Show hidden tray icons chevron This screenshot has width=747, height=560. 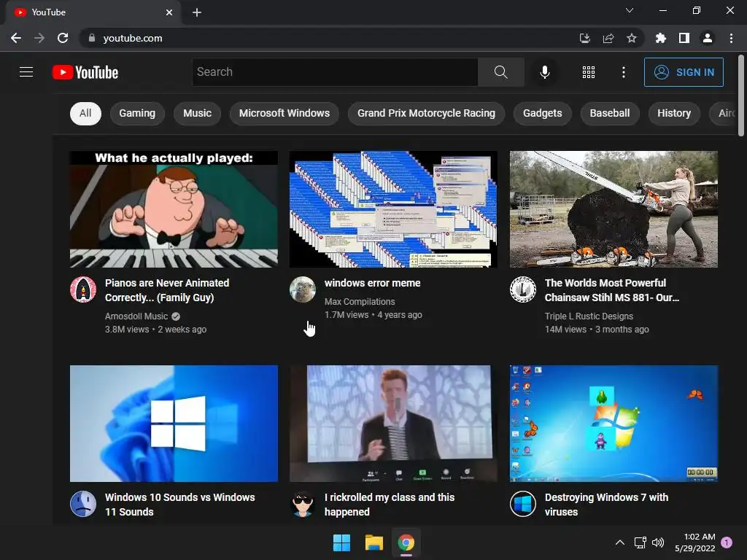point(620,542)
